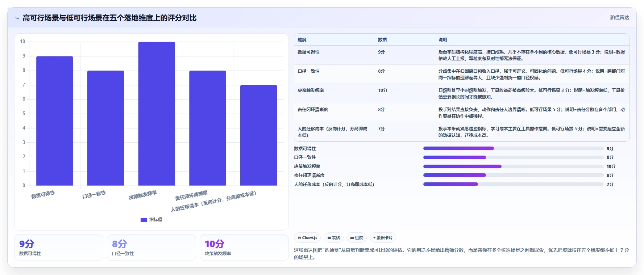Click the 人的迁移成本 bar in the chart
644x275 pixels.
coord(258,135)
